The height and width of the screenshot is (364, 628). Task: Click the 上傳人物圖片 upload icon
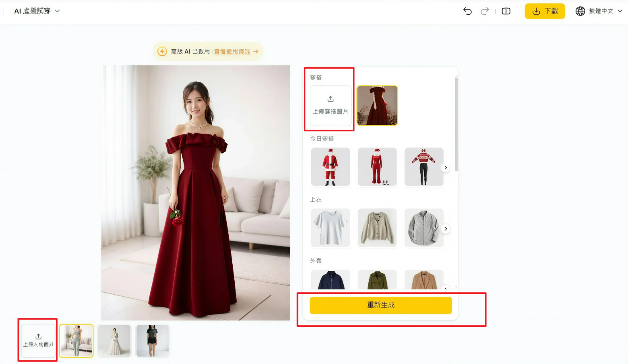point(38,341)
